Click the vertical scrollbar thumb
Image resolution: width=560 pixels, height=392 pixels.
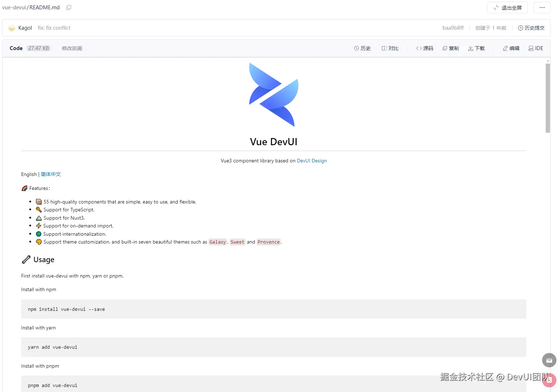[547, 98]
